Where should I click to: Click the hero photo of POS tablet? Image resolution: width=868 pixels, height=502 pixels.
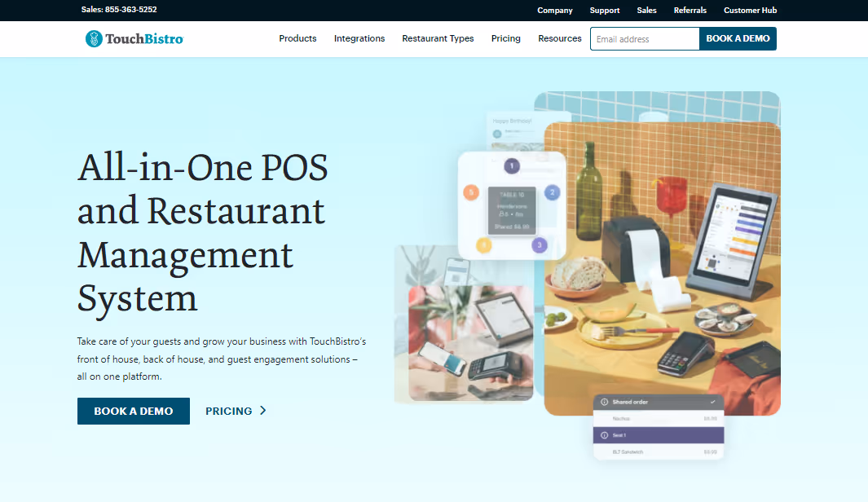[662, 268]
